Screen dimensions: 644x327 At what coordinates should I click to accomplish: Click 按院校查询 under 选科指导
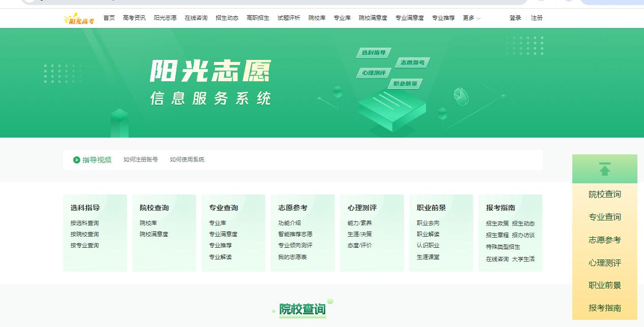pos(85,234)
